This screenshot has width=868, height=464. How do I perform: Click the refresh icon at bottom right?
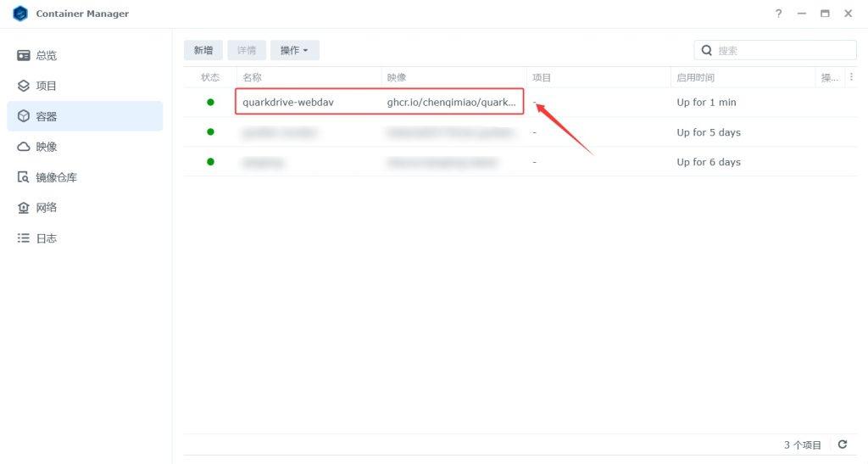842,444
